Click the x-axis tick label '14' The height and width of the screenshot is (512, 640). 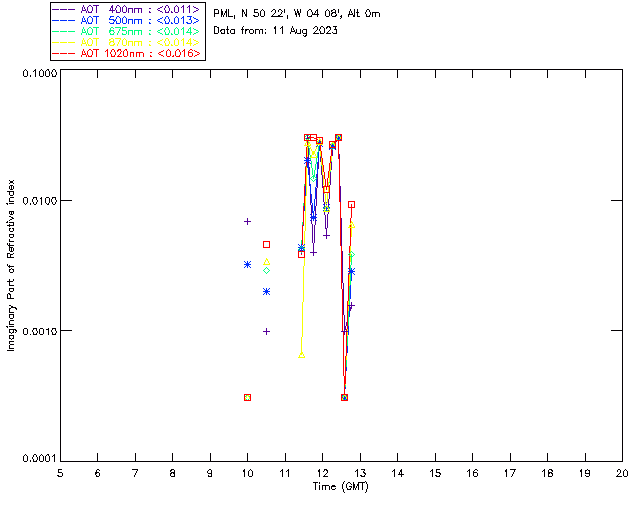[x=398, y=473]
